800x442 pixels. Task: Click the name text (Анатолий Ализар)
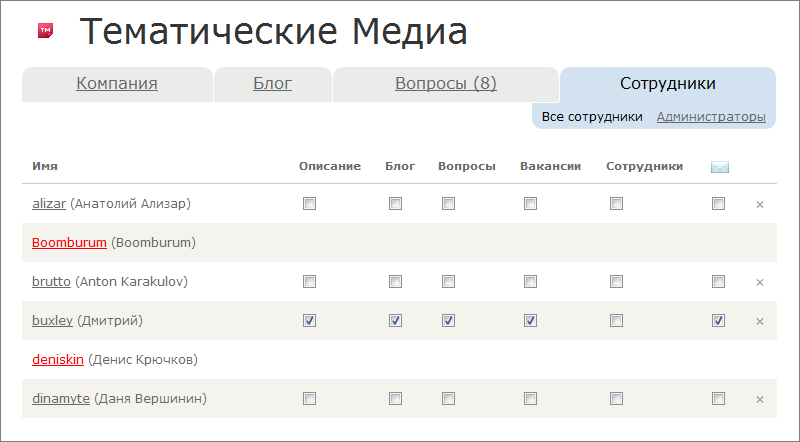click(131, 204)
